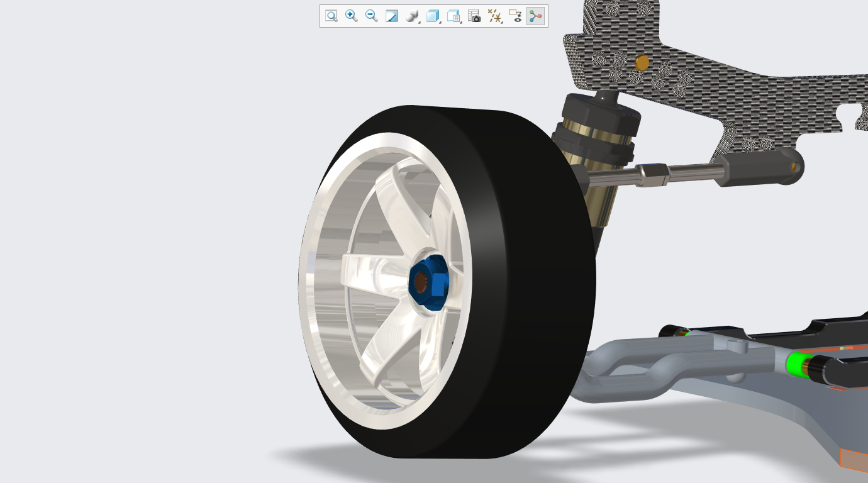
Task: Open the Saved Orientations cube dropdown
Action: [x=433, y=16]
